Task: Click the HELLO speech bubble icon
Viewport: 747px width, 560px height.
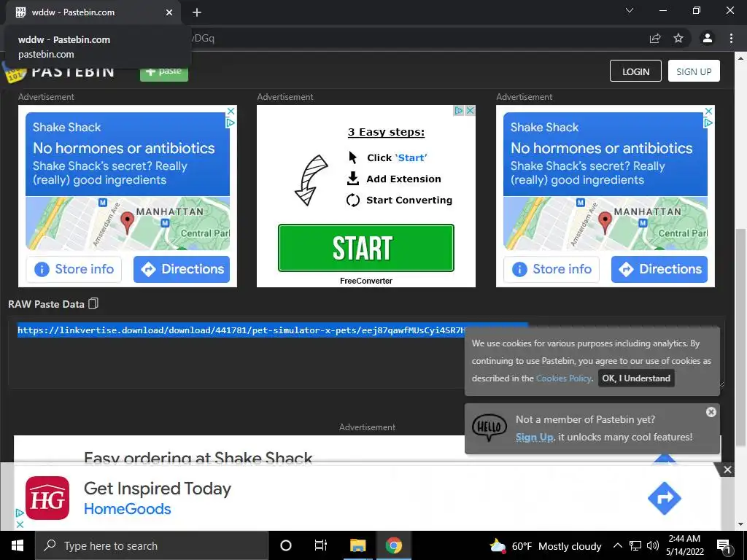Action: 489,427
